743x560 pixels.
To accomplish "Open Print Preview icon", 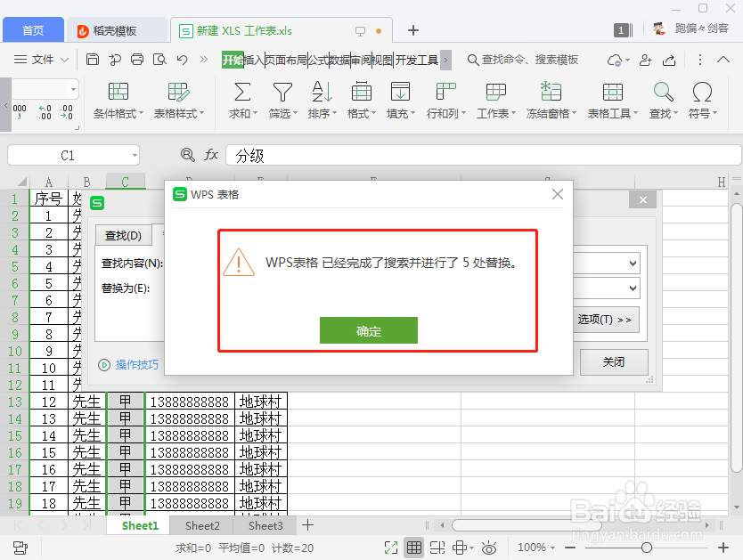I will click(159, 60).
